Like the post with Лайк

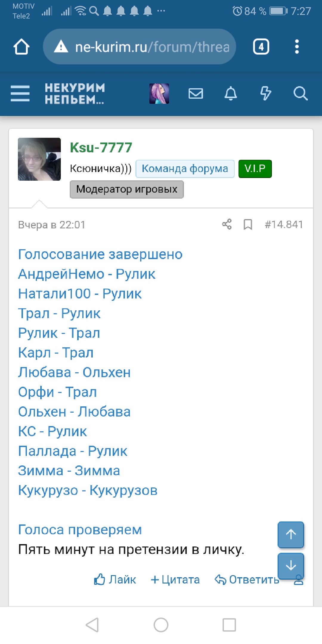coord(115,580)
